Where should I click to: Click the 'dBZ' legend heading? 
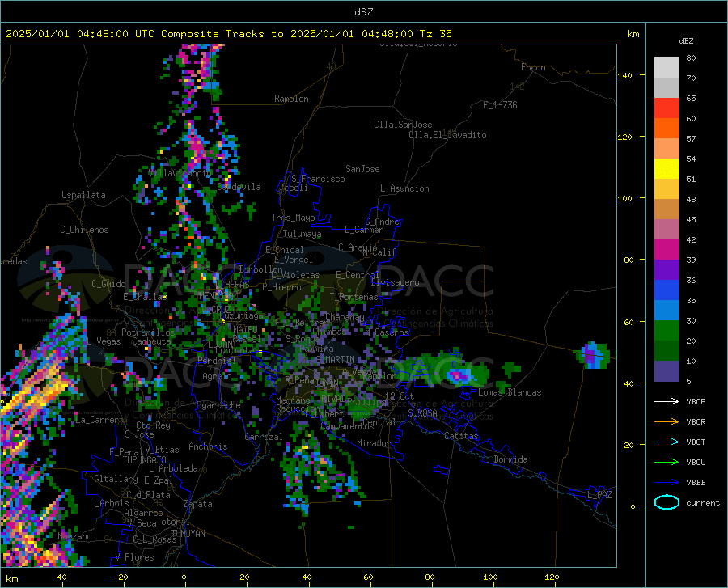click(x=686, y=40)
